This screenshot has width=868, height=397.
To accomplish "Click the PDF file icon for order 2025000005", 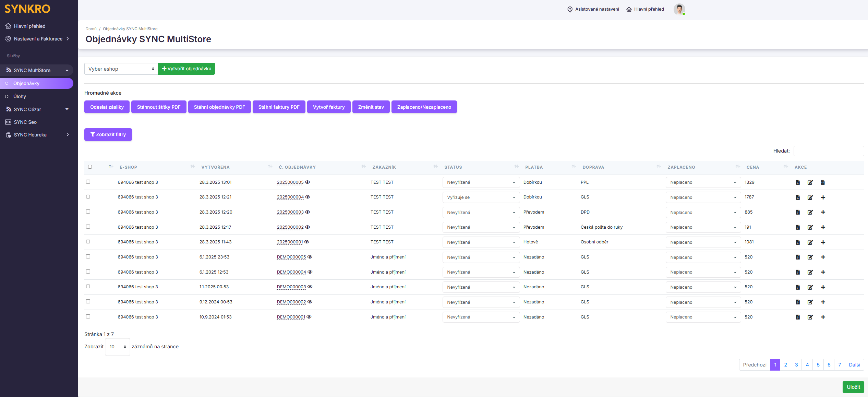I will (x=798, y=182).
